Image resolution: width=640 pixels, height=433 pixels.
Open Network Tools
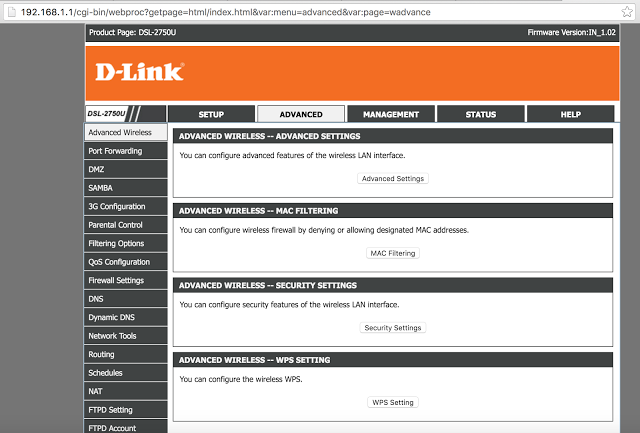click(126, 336)
